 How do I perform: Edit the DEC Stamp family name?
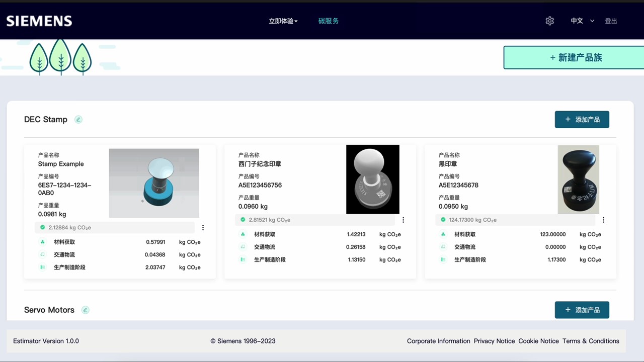click(78, 120)
